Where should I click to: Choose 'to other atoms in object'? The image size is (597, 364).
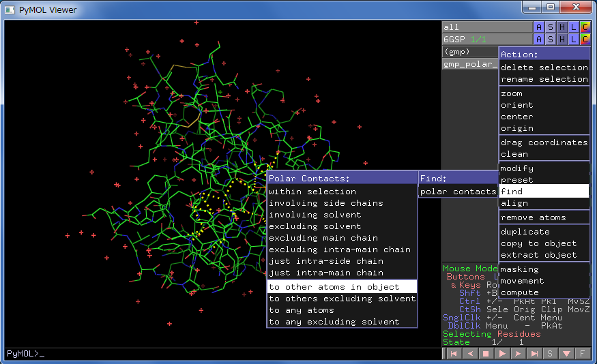(x=341, y=287)
